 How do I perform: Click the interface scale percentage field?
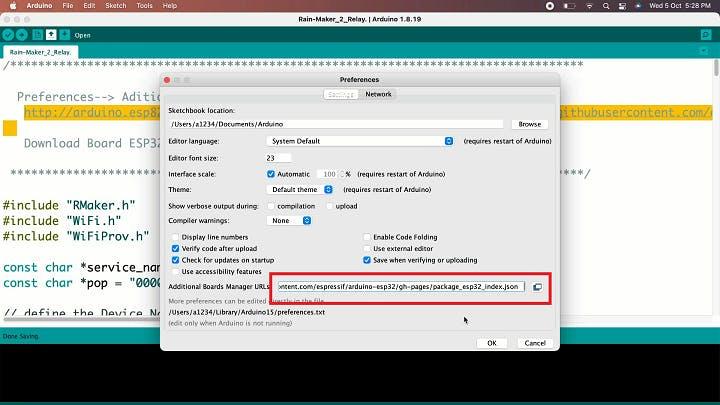[x=329, y=174]
